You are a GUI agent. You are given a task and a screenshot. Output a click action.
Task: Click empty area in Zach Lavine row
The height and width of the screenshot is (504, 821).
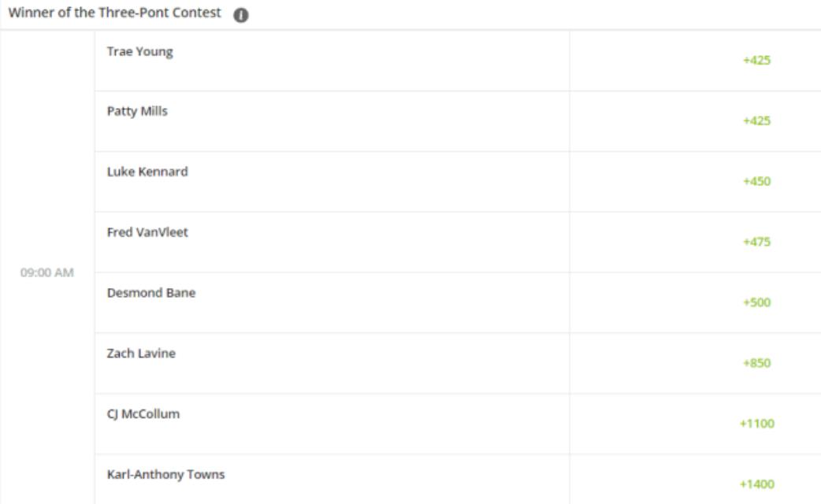[366, 363]
